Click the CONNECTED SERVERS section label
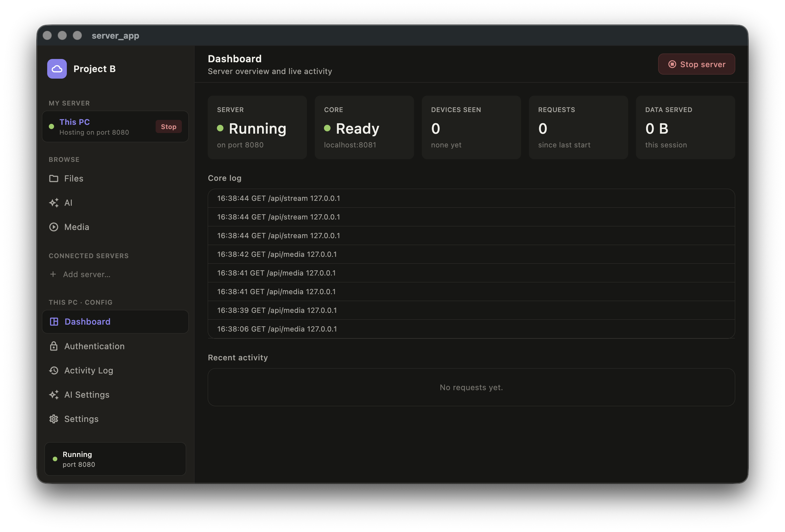Image resolution: width=785 pixels, height=532 pixels. 88,256
